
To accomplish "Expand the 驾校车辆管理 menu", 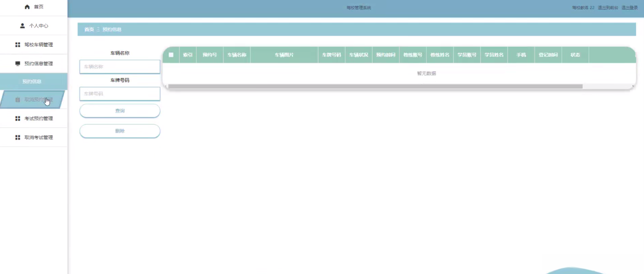I will tap(39, 45).
